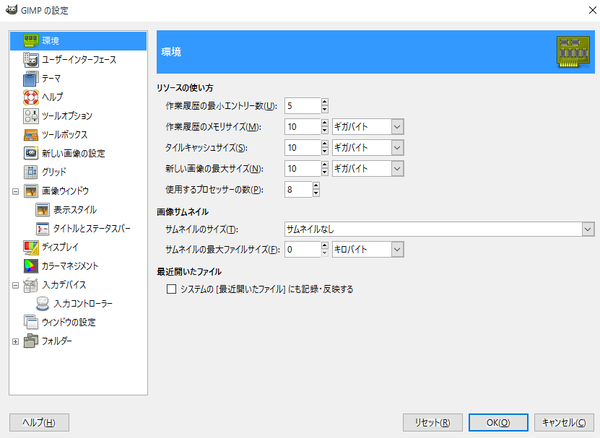This screenshot has height=438, width=600.
Task: Open unit dropdown for 作業履歴のメモリサイズ
Action: click(x=397, y=127)
